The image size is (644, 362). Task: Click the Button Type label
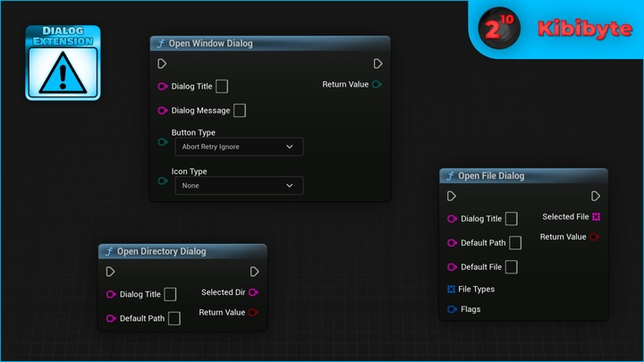coord(193,132)
